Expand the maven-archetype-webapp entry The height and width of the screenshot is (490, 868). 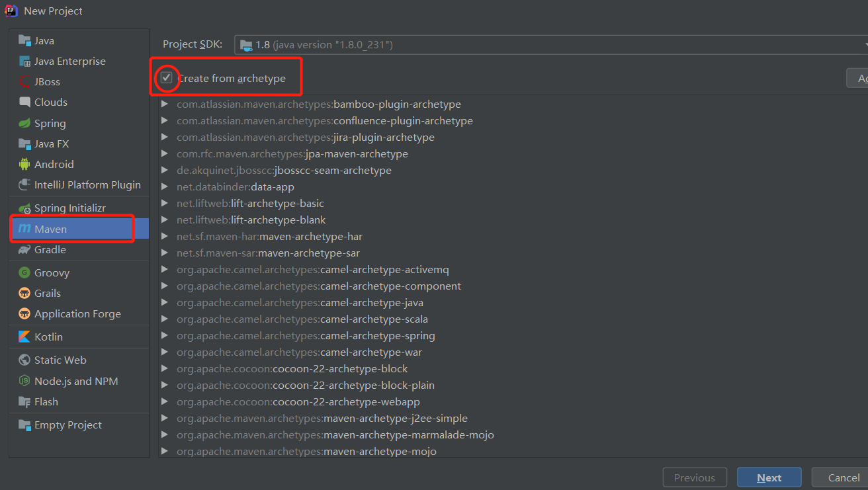click(x=165, y=401)
